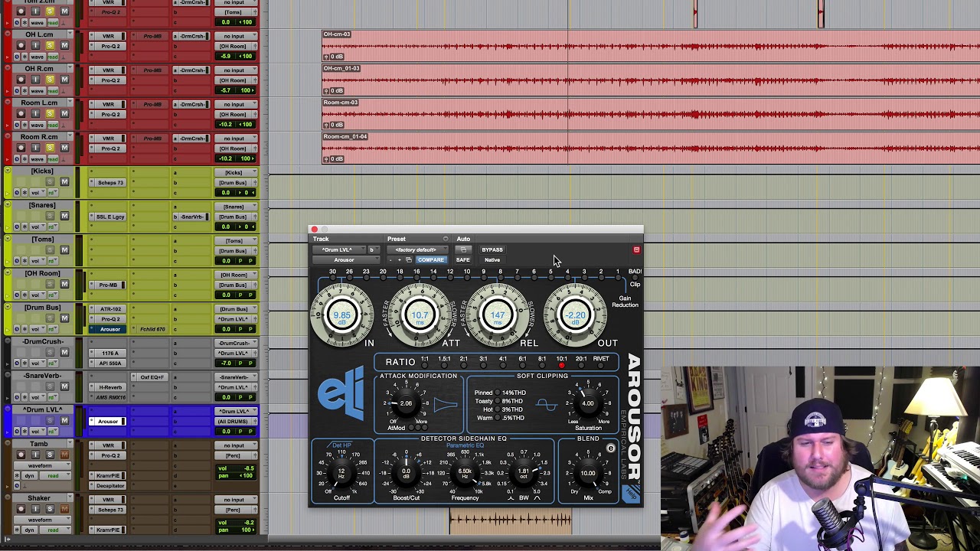The image size is (980, 551).
Task: Click the Arousor 'e' logo badge in Blend section
Action: tap(610, 448)
